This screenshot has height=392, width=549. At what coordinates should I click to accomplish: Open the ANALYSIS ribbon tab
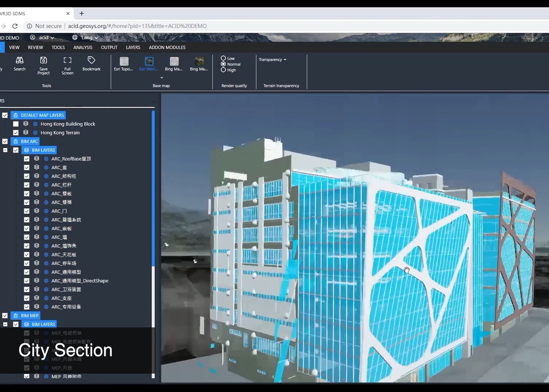[x=83, y=48]
